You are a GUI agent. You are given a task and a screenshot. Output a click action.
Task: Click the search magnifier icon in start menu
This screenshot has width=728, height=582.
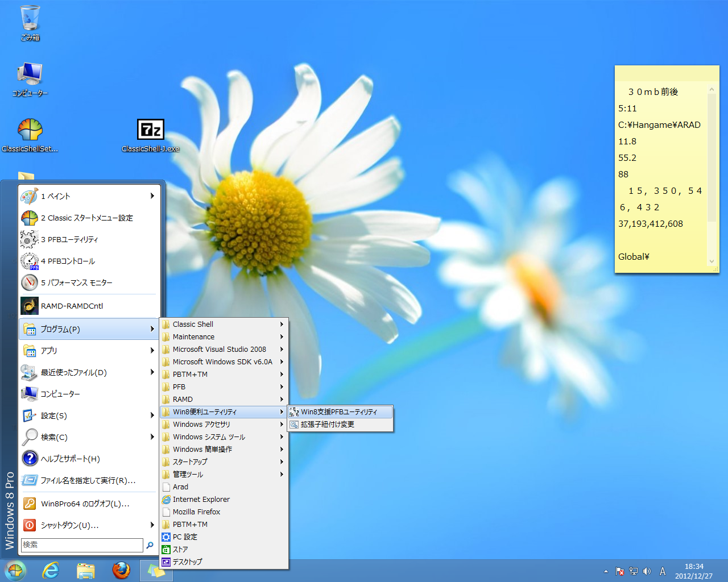click(150, 545)
